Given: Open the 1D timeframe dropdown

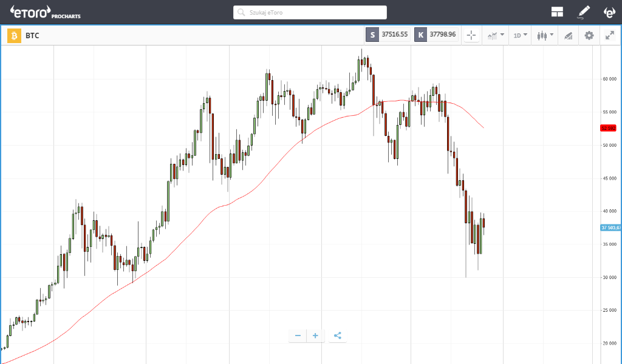Looking at the screenshot, I should coord(520,35).
